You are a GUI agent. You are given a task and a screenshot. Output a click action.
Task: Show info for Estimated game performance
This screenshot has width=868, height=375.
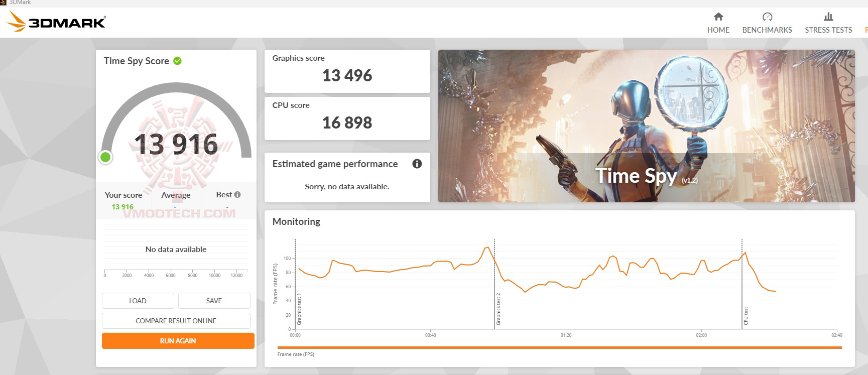(x=417, y=164)
